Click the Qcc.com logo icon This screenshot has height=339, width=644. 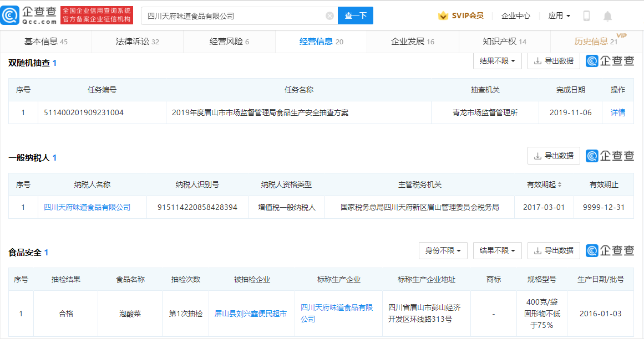[10, 16]
